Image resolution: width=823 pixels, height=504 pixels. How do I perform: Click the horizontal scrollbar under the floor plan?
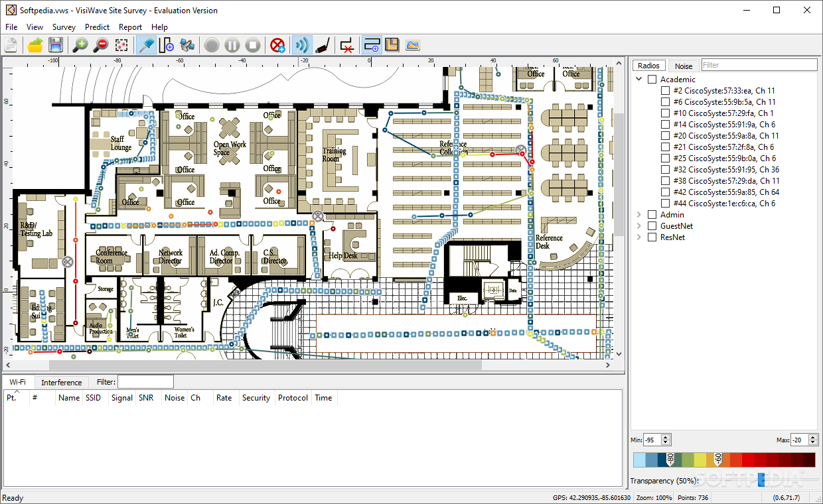click(x=265, y=365)
